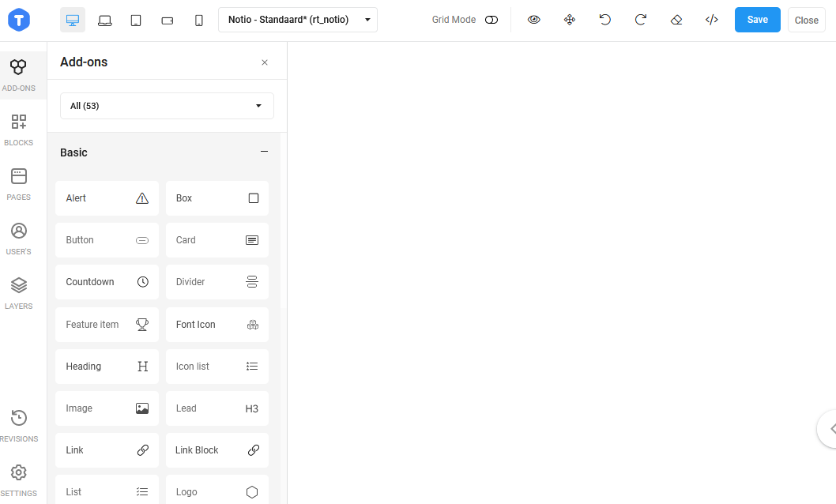Click the Save button
Screen dimensions: 836x504
tap(757, 20)
